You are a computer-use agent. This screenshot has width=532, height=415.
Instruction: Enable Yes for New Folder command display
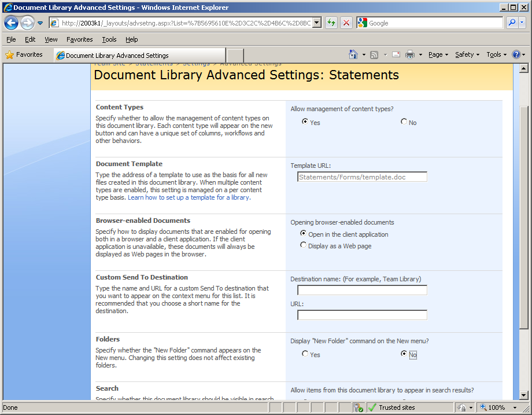point(305,354)
